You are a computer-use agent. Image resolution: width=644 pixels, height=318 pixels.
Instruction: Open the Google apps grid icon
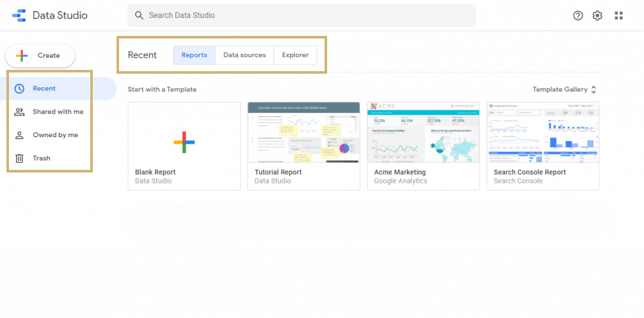click(618, 15)
